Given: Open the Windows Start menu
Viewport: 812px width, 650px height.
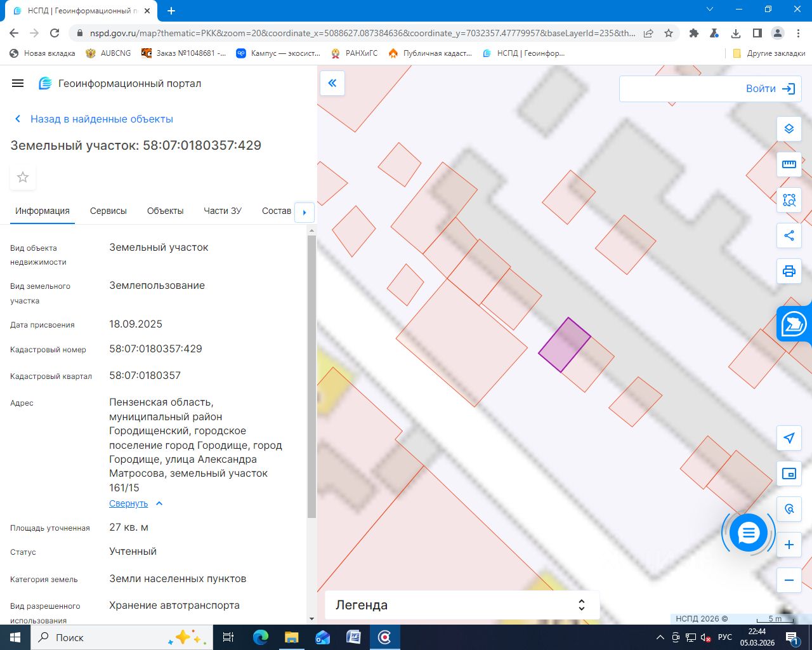Looking at the screenshot, I should point(15,637).
